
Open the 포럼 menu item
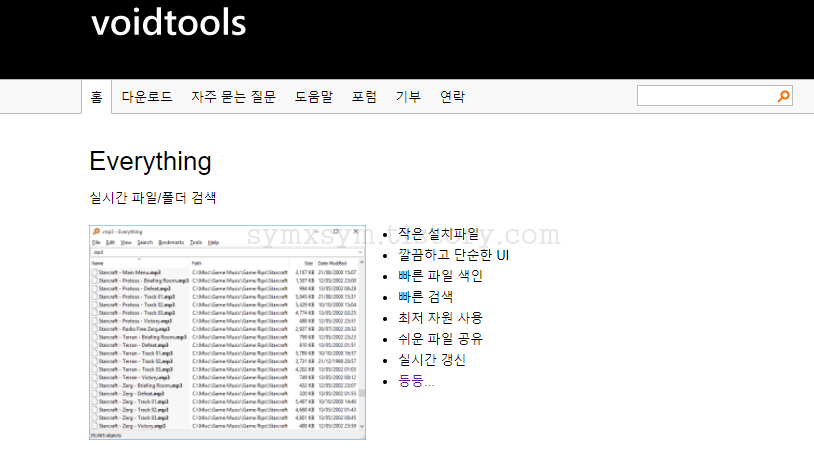(364, 97)
